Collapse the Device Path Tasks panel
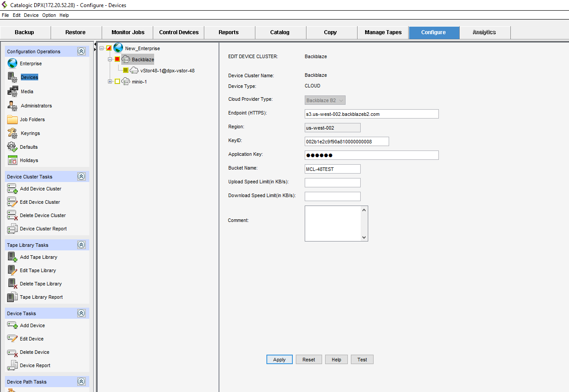Image resolution: width=569 pixels, height=392 pixels. pyautogui.click(x=81, y=382)
